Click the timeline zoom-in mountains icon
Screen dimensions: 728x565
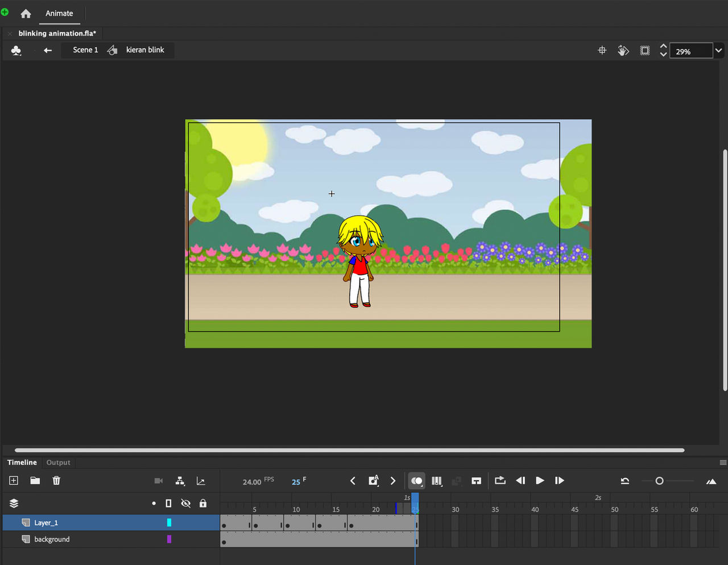click(711, 481)
